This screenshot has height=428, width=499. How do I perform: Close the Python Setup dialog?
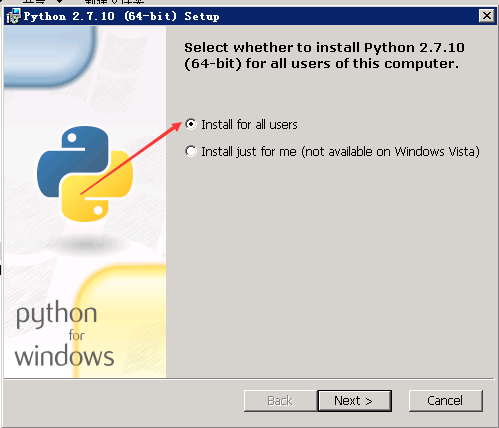coord(487,16)
